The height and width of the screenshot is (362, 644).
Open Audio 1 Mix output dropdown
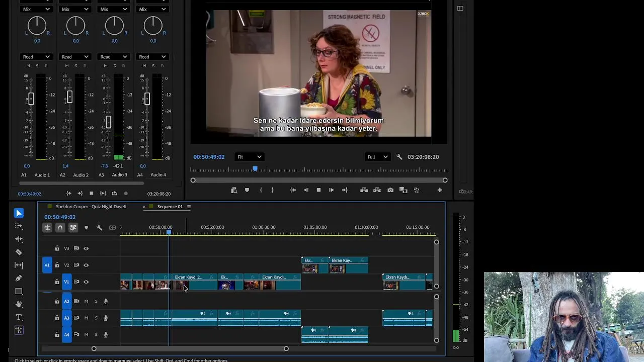click(36, 9)
